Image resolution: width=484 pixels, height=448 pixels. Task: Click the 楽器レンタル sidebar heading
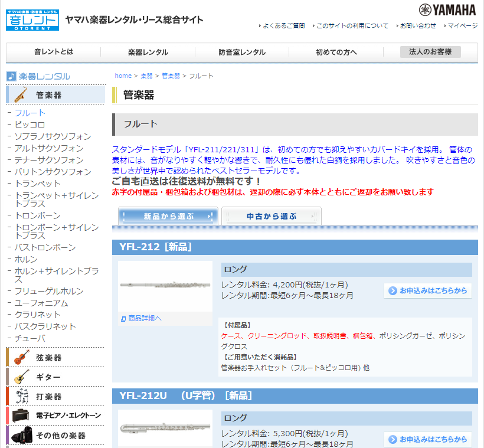44,76
